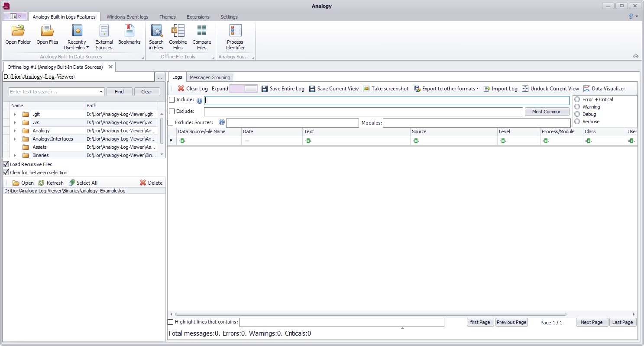
Task: Toggle the Expand switch
Action: tap(243, 89)
